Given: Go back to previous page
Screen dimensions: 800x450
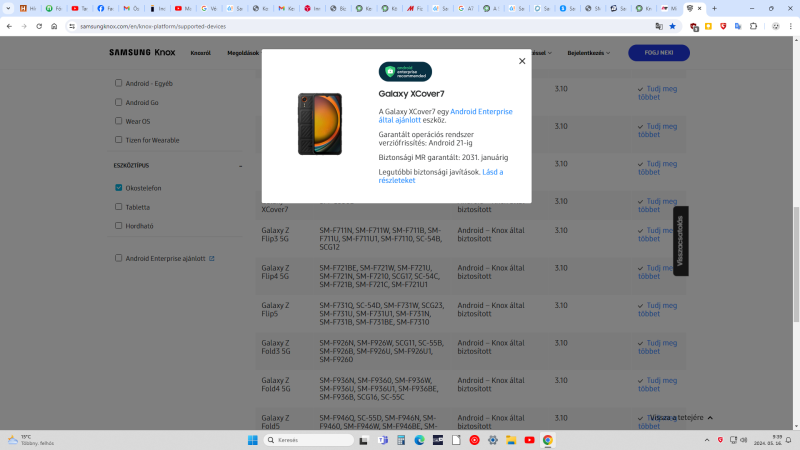Looking at the screenshot, I should [9, 26].
